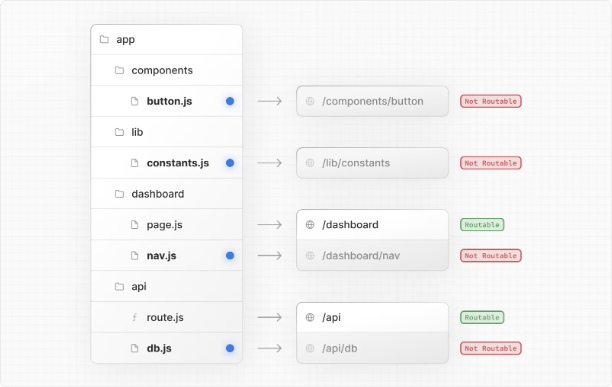Click the Routable badge for /dashboard

482,225
